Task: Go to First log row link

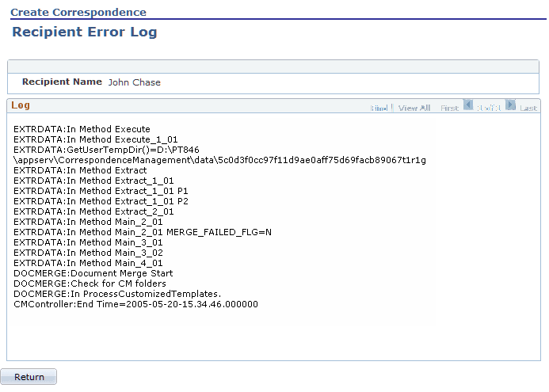Action: pyautogui.click(x=449, y=108)
